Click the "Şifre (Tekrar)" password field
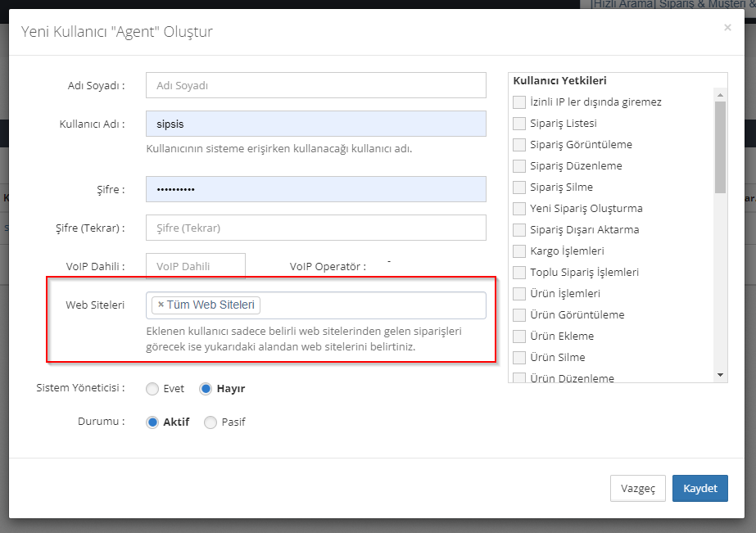 pos(315,228)
